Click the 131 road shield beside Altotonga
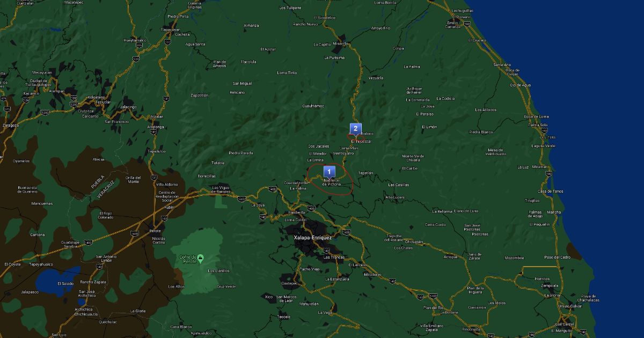The width and height of the screenshot is (644, 338). [154, 131]
